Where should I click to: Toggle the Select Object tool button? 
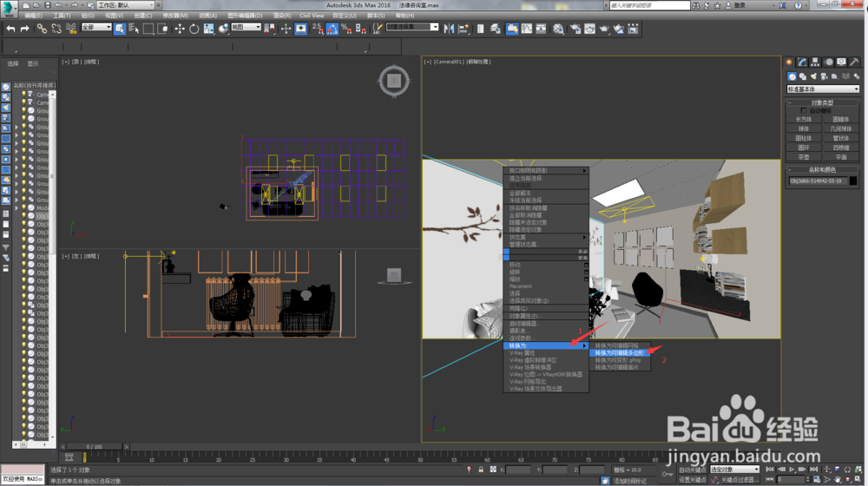(120, 29)
